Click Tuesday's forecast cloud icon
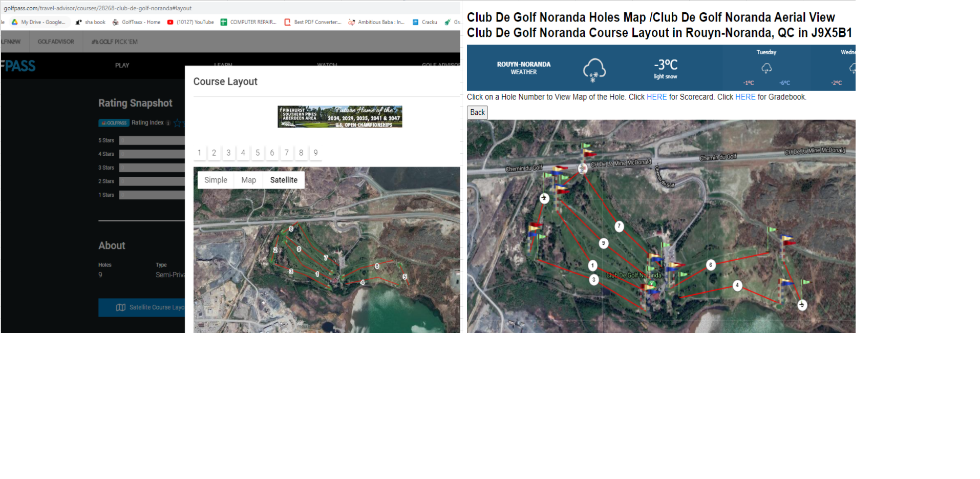The width and height of the screenshot is (980, 479). (766, 68)
